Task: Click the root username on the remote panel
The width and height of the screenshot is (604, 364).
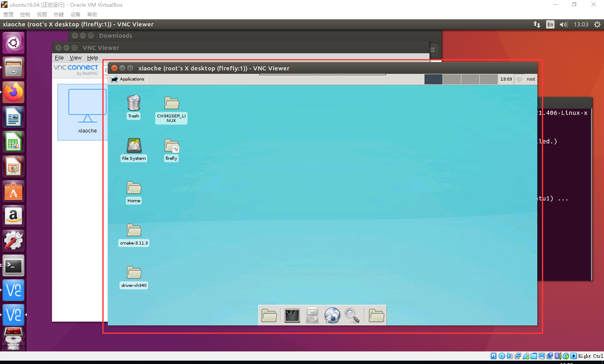Action: 531,79
